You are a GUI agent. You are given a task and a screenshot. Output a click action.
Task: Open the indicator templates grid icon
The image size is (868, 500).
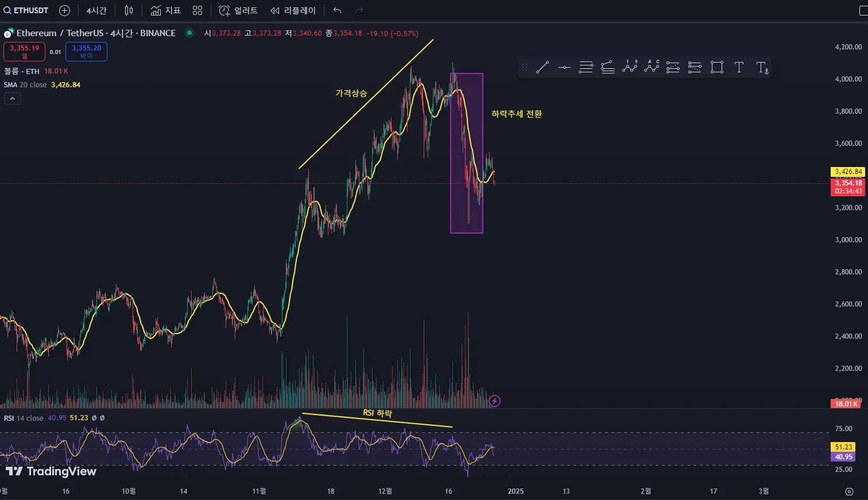197,10
